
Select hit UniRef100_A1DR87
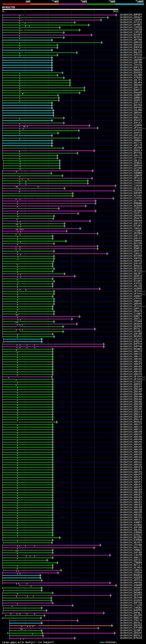[131, 95]
